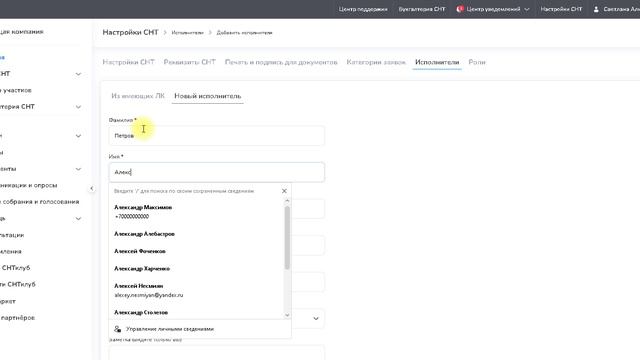Viewport: 640px width, 360px height.
Task: Collapse the left sidebar with the arrow button
Action: click(91, 189)
